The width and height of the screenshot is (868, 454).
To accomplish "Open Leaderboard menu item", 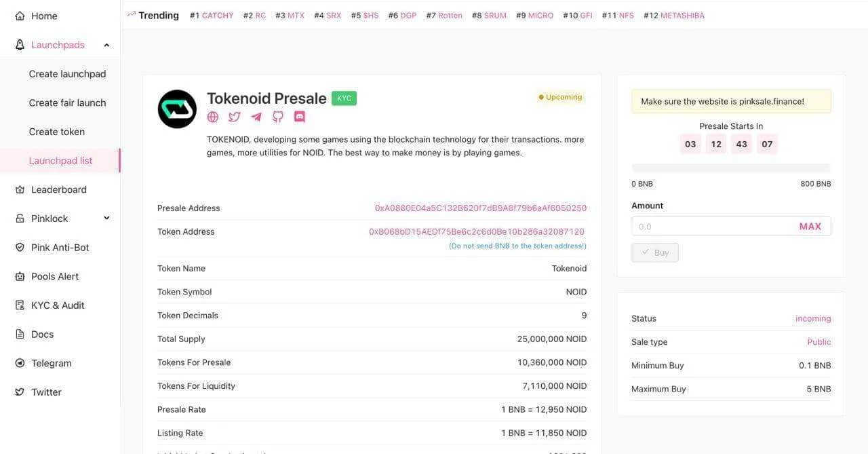I will point(59,189).
